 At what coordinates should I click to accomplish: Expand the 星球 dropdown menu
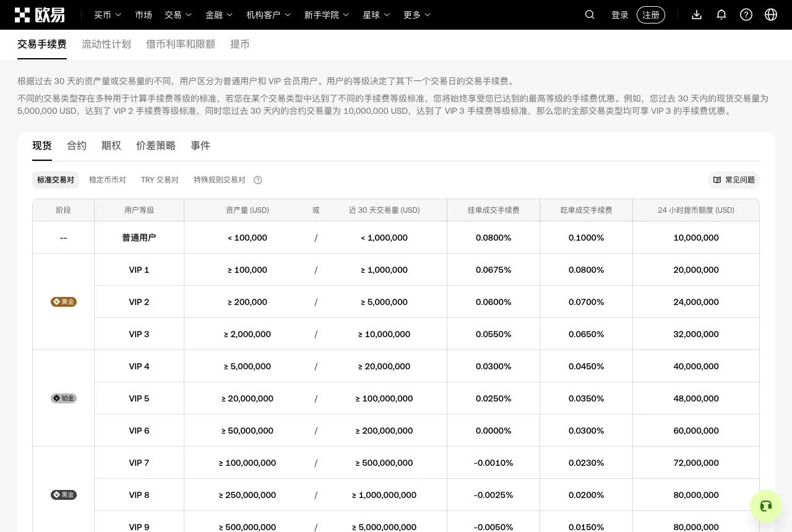[376, 15]
